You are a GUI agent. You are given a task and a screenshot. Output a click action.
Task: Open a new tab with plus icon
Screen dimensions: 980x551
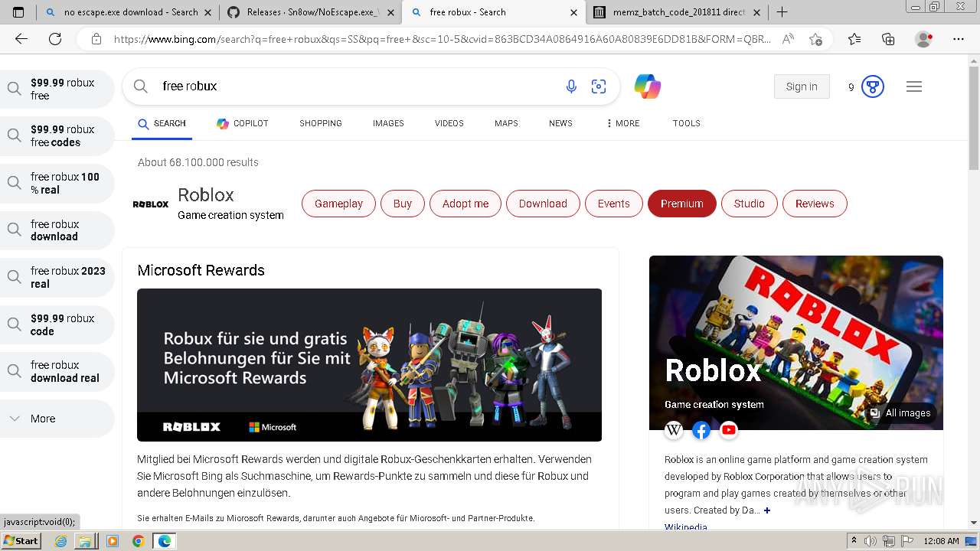click(x=782, y=12)
